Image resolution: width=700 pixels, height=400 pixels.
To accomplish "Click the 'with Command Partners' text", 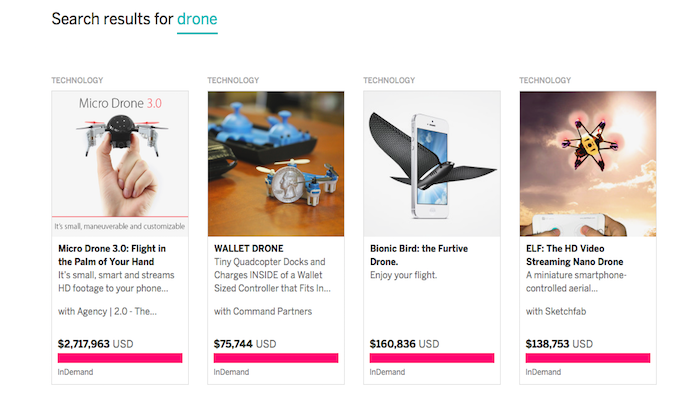I will click(x=263, y=311).
